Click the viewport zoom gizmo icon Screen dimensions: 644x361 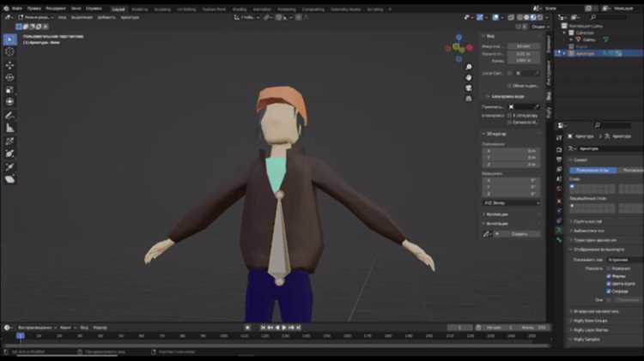(469, 67)
